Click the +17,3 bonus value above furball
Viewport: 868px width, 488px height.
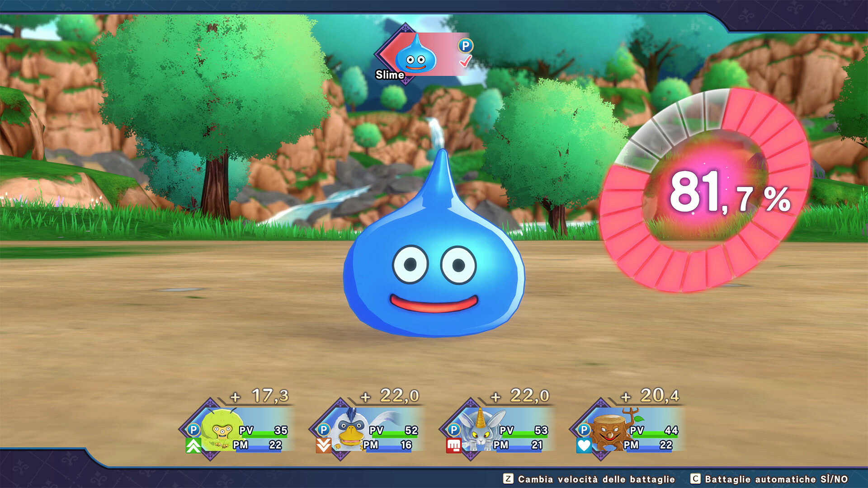point(259,396)
